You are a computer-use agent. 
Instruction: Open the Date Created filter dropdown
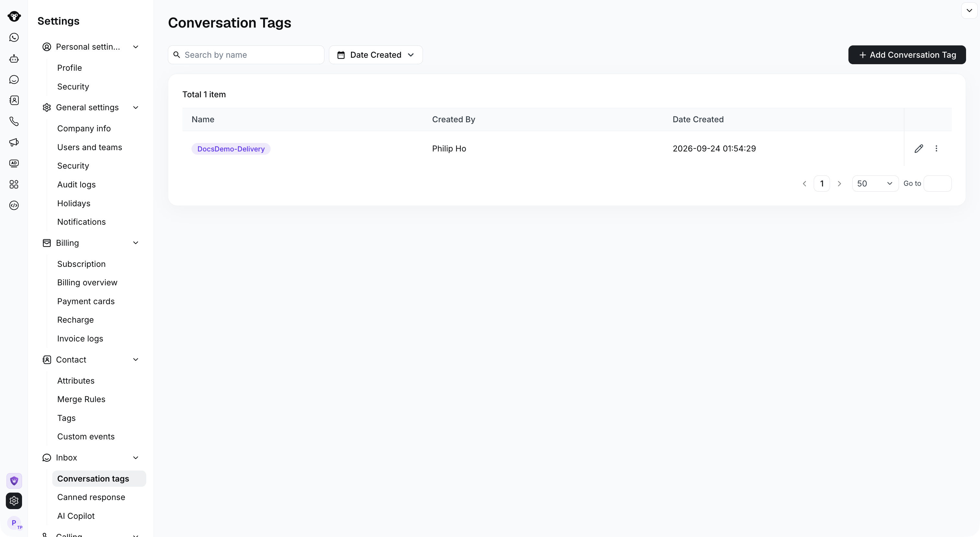tap(376, 55)
